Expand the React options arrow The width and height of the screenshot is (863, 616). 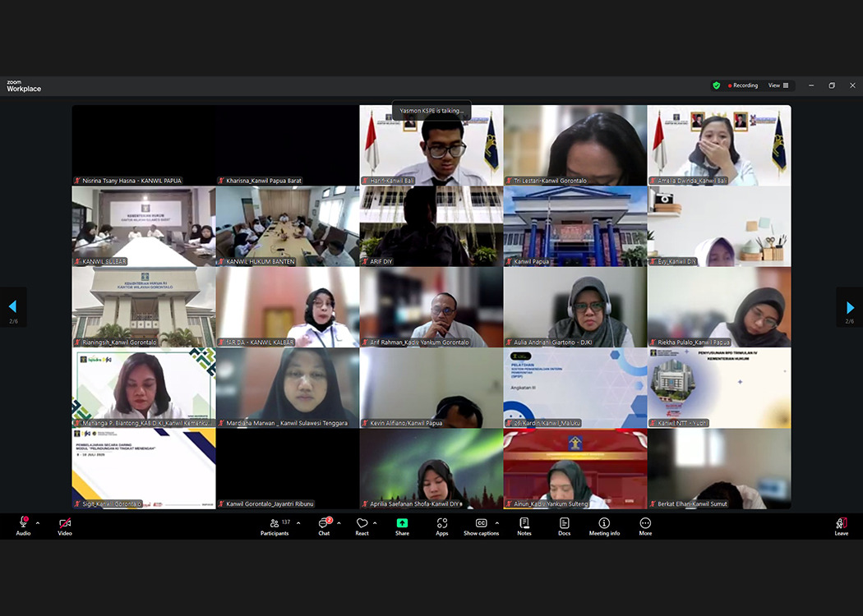376,523
